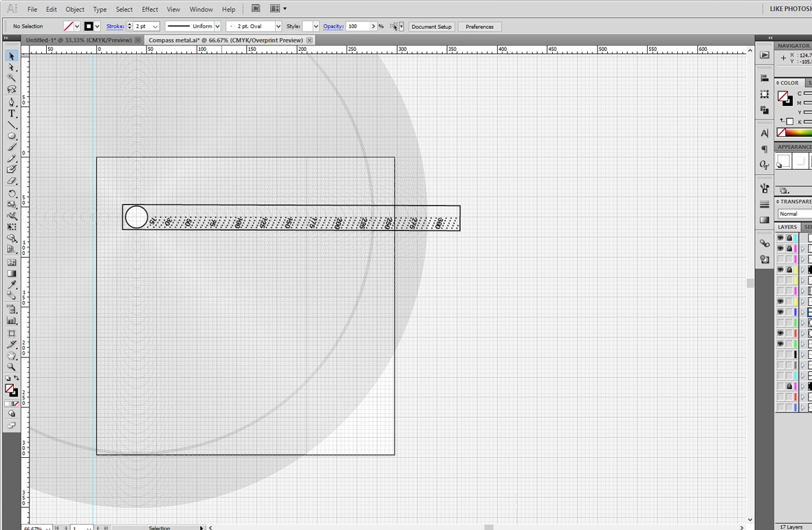Select the Artboard tool
The image size is (812, 530).
coord(12,333)
